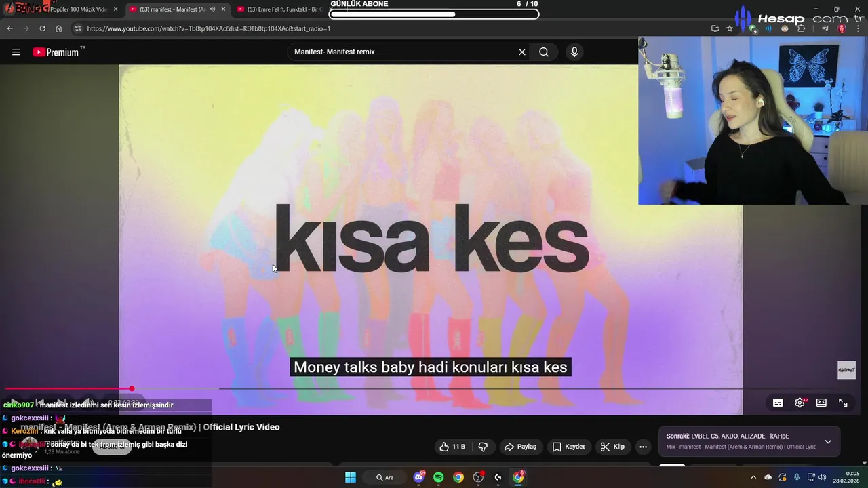Click the owl-face extension icon
This screenshot has width=868, height=488.
click(785, 28)
